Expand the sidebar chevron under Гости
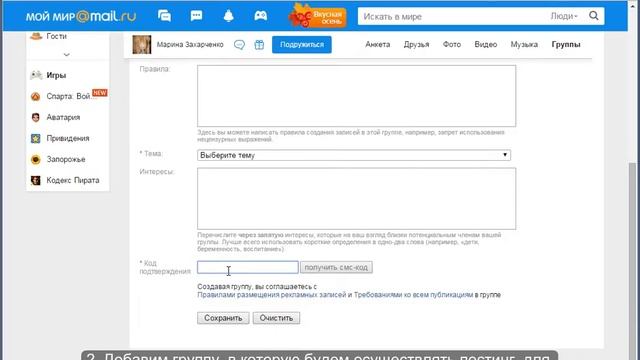The image size is (640, 360). (67, 54)
